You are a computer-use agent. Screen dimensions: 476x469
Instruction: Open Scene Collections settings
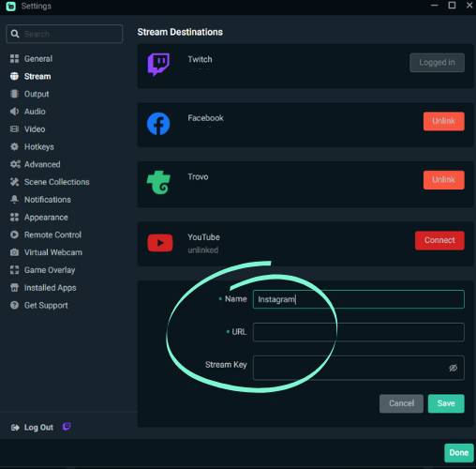57,182
